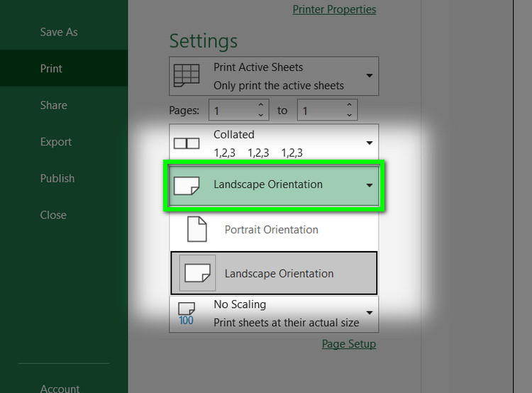Click the Pages from input field
The image size is (532, 393).
point(231,110)
